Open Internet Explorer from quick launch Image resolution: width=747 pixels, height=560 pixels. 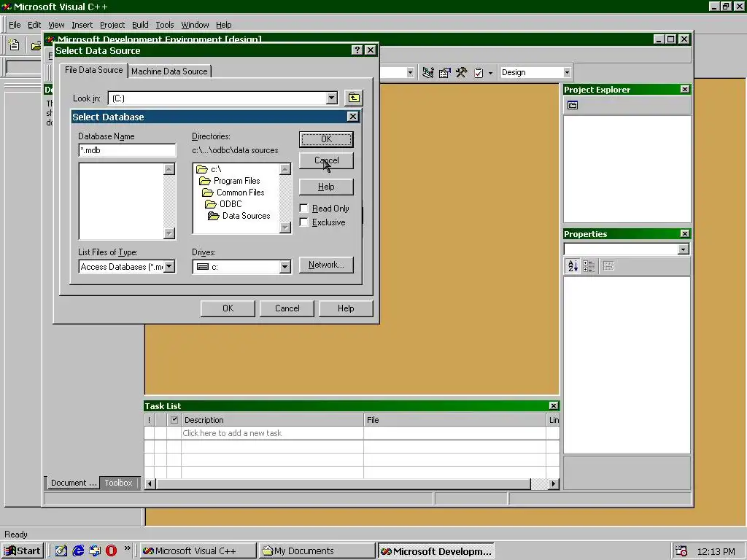click(x=77, y=551)
